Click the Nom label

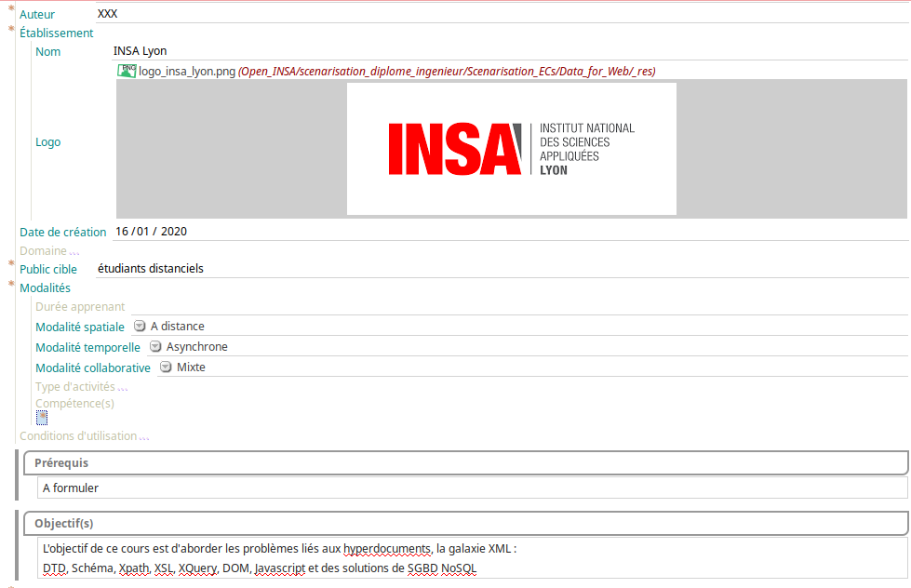click(47, 52)
